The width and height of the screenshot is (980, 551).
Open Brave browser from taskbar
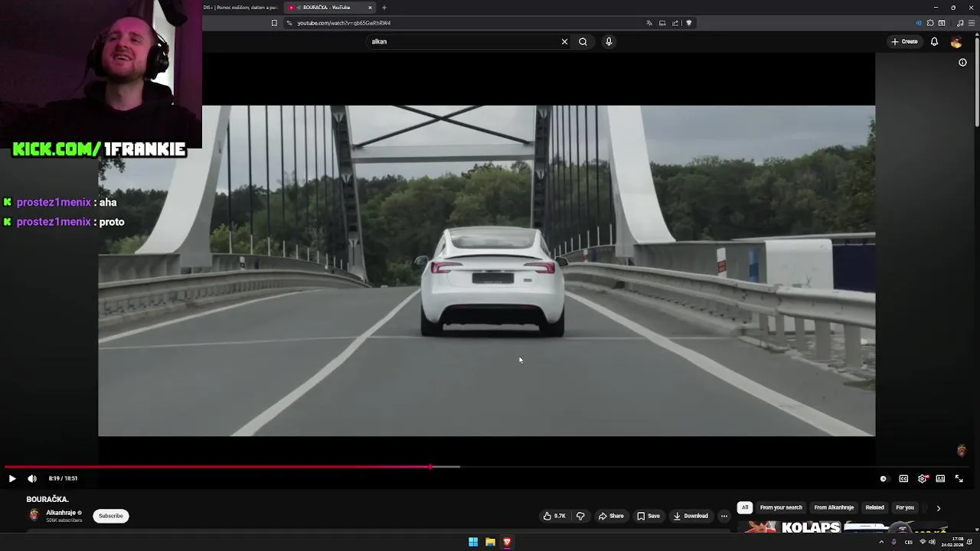507,542
